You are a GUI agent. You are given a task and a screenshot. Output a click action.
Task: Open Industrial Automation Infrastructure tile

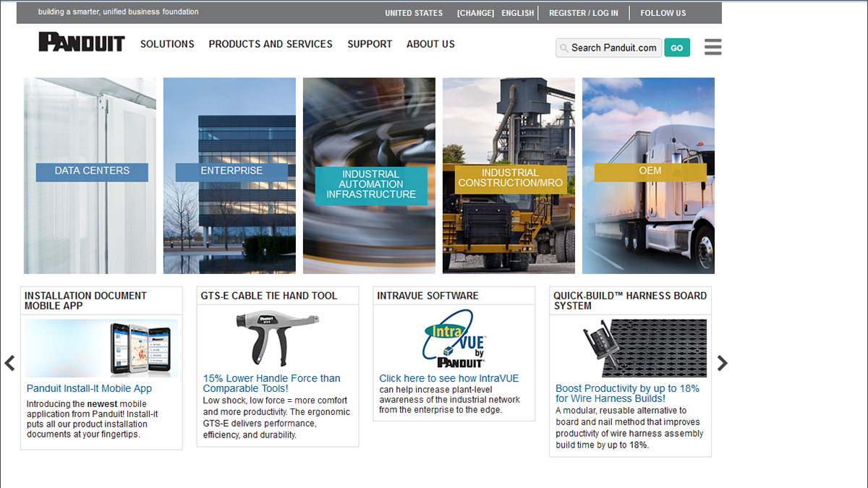(x=369, y=176)
